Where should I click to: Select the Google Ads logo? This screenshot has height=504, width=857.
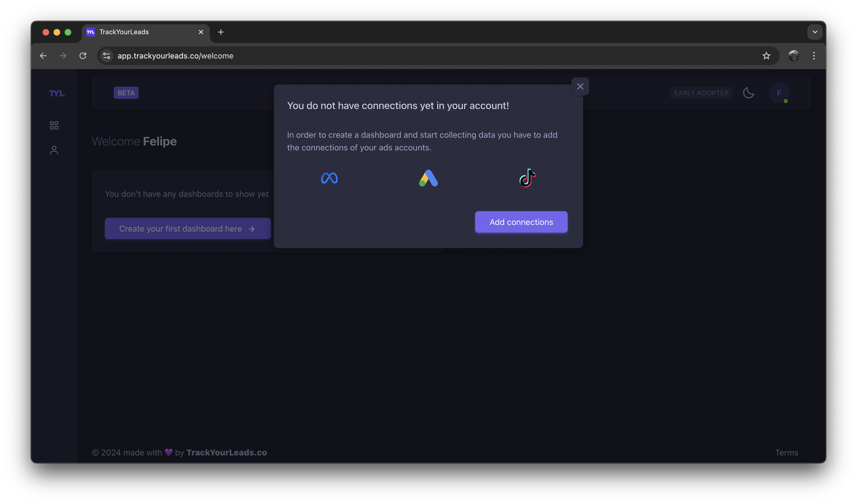pyautogui.click(x=428, y=178)
